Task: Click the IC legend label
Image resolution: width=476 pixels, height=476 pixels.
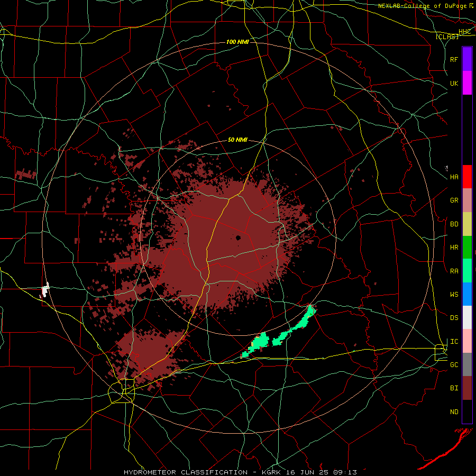Action: 454,342
